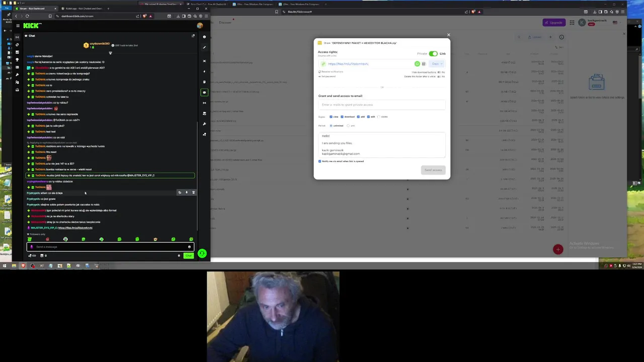The width and height of the screenshot is (644, 362).
Task: Select the unlimited period radio button
Action: coord(331,126)
